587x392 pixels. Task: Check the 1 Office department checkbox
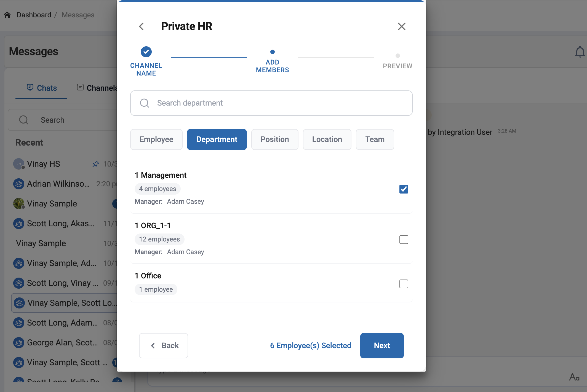coord(404,284)
